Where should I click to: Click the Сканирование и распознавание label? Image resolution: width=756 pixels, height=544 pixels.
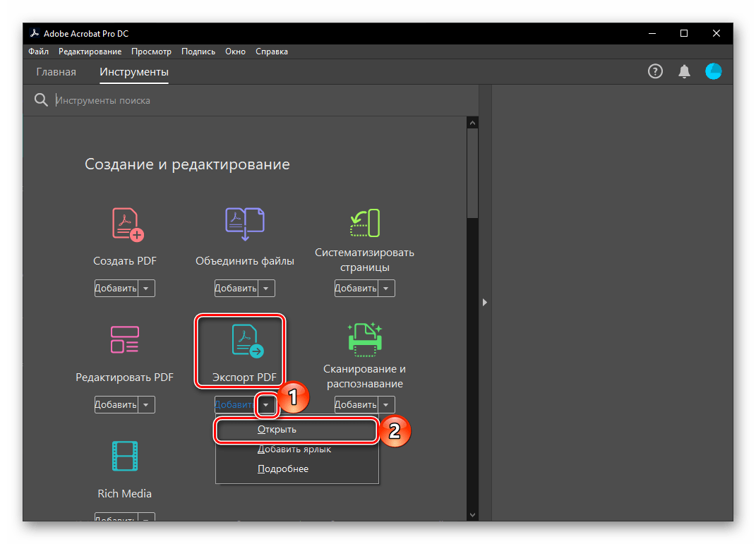(x=364, y=376)
